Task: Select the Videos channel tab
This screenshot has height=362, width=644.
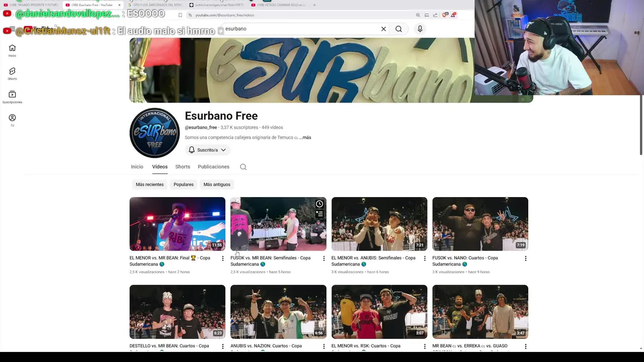Action: 159,167
